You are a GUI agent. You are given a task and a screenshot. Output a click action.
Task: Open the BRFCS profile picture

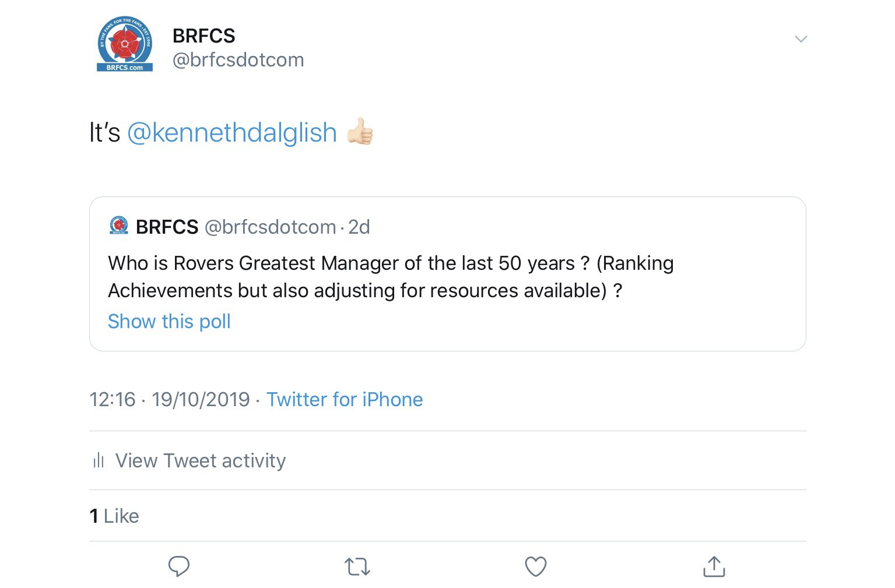(125, 44)
